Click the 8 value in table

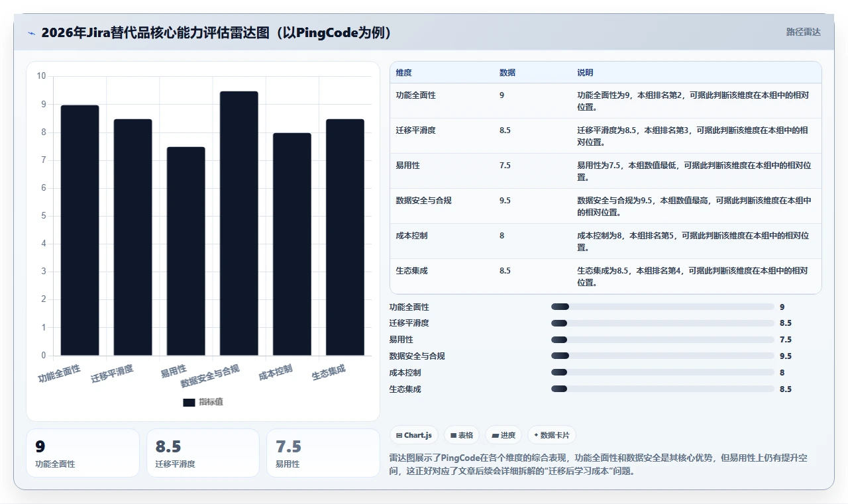click(502, 236)
